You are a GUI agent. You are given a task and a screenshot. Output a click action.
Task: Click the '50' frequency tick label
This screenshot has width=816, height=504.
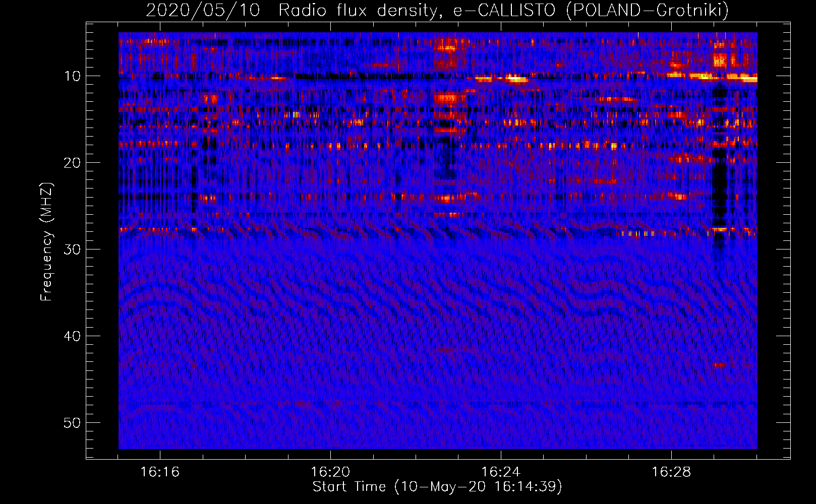[x=72, y=423]
